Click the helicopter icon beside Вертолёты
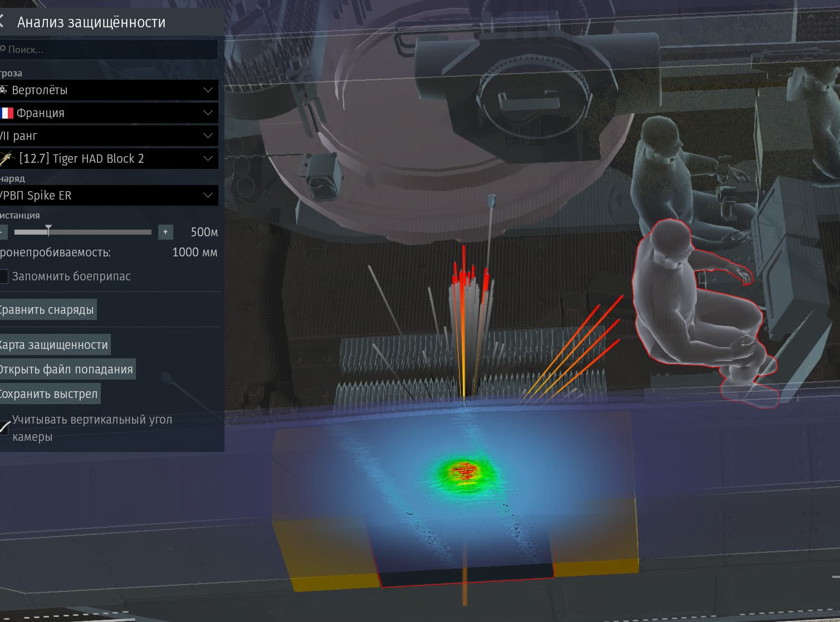Image resolution: width=840 pixels, height=622 pixels. tap(3, 90)
